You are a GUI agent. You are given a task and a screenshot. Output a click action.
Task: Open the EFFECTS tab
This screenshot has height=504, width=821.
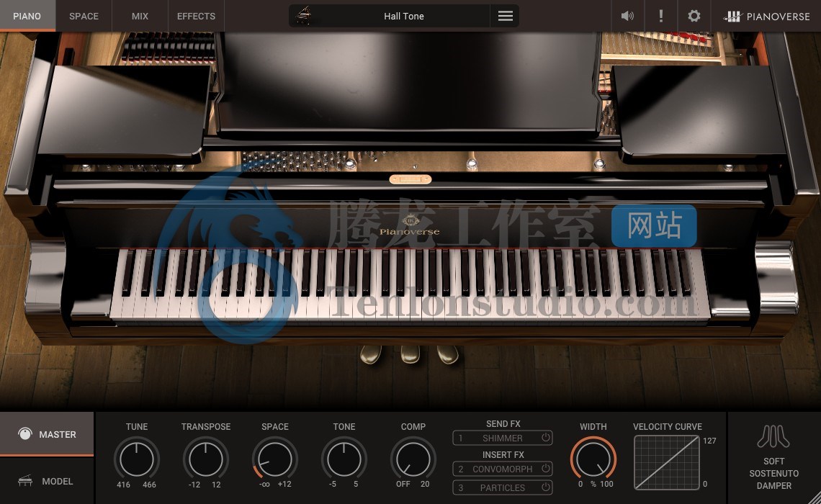click(196, 16)
